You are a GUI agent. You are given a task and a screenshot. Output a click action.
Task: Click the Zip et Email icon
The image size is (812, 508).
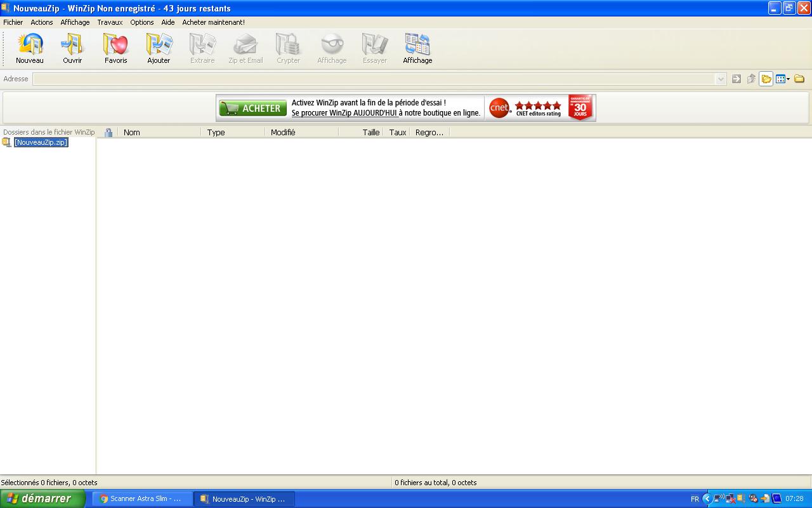(246, 48)
